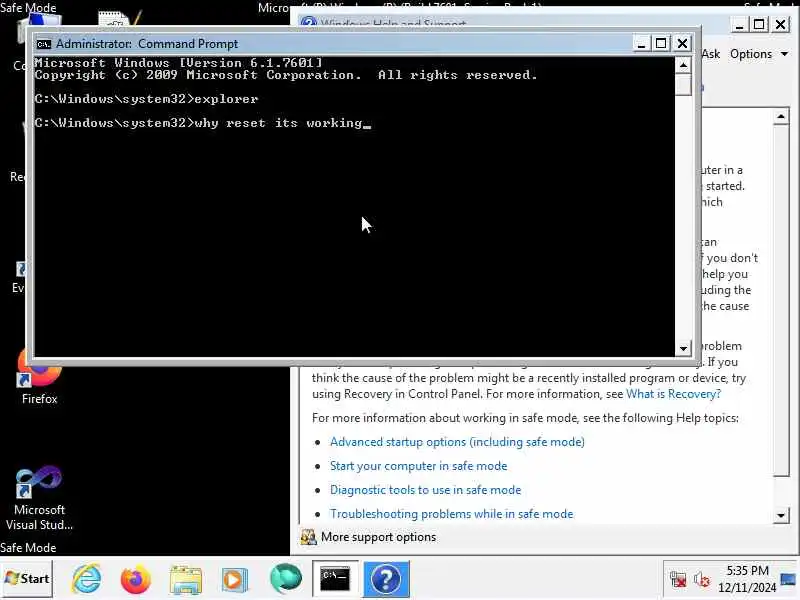The image size is (800, 600).
Task: Click the Ask button in Help window
Action: click(710, 54)
